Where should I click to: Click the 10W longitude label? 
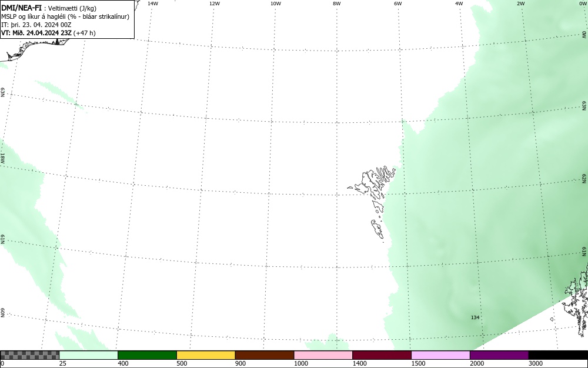point(276,4)
